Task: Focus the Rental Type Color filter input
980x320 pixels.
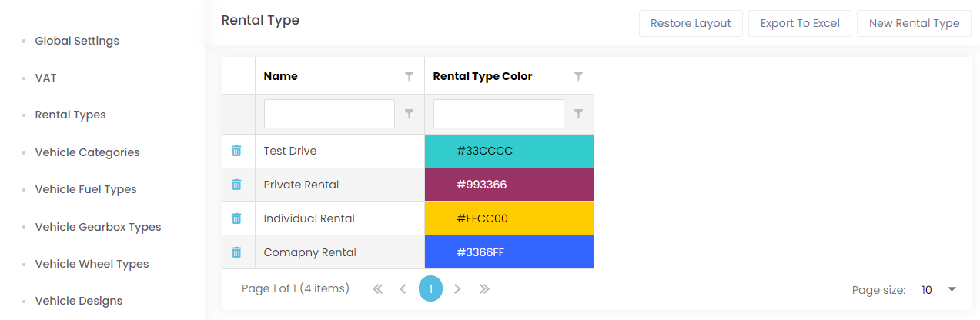Action: pos(499,114)
